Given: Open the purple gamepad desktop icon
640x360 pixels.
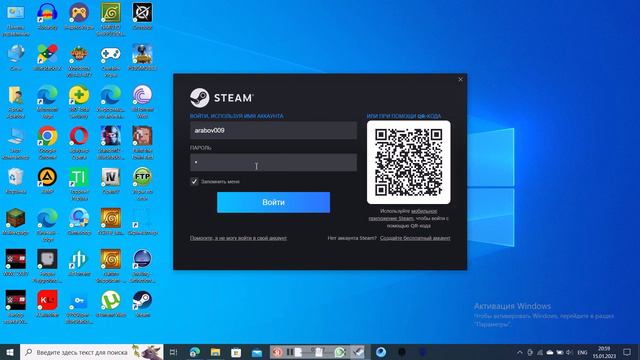Looking at the screenshot, I should [x=79, y=13].
